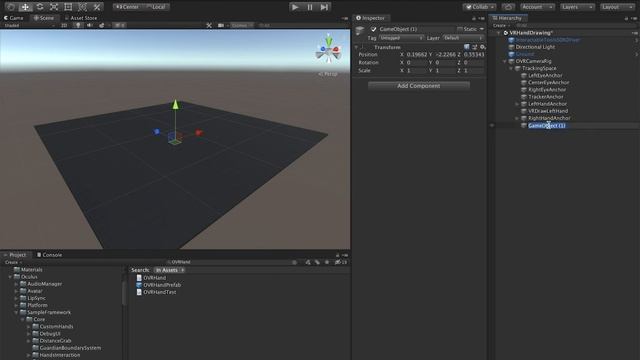The width and height of the screenshot is (640, 360).
Task: Toggle pivot mode with the Center button
Action: pos(128,7)
